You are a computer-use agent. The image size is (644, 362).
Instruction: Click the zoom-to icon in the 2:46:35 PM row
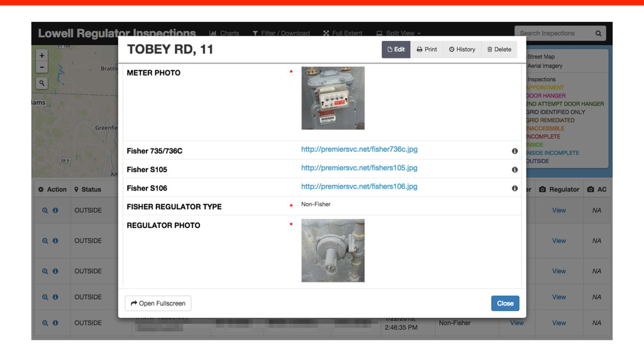[x=45, y=322]
